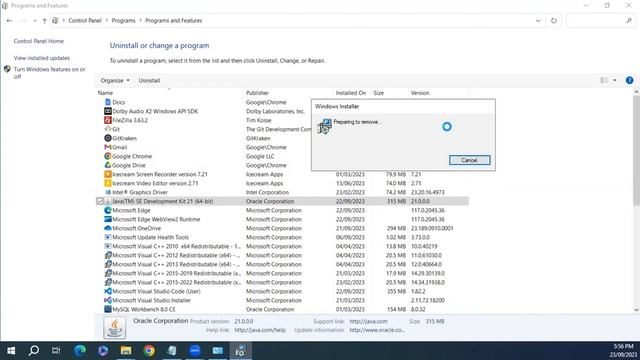The height and width of the screenshot is (360, 640).
Task: Open View installed updates link
Action: tap(42, 58)
